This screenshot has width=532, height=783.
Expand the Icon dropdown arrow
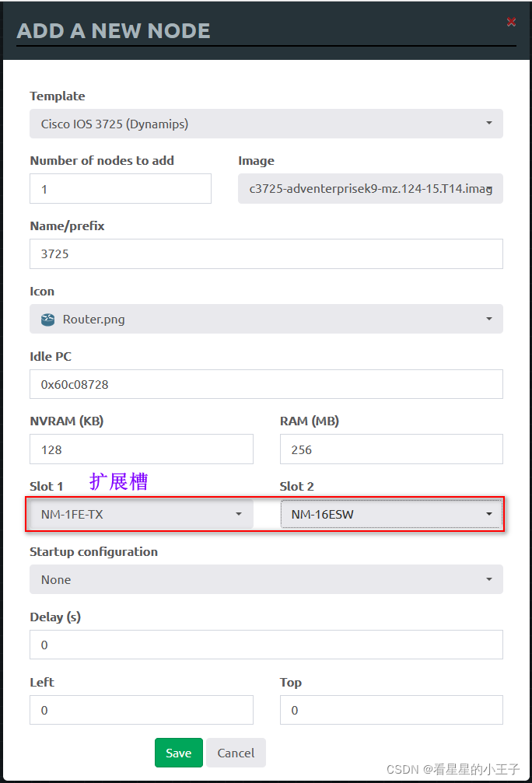tap(489, 319)
